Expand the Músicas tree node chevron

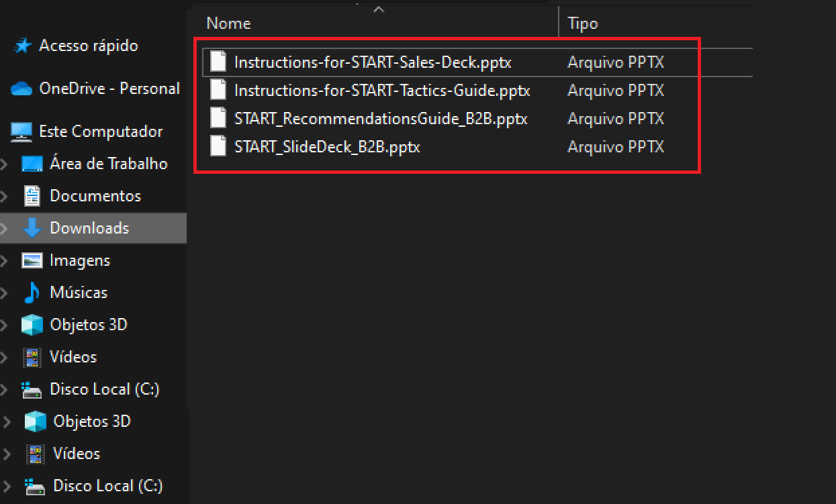click(x=5, y=293)
